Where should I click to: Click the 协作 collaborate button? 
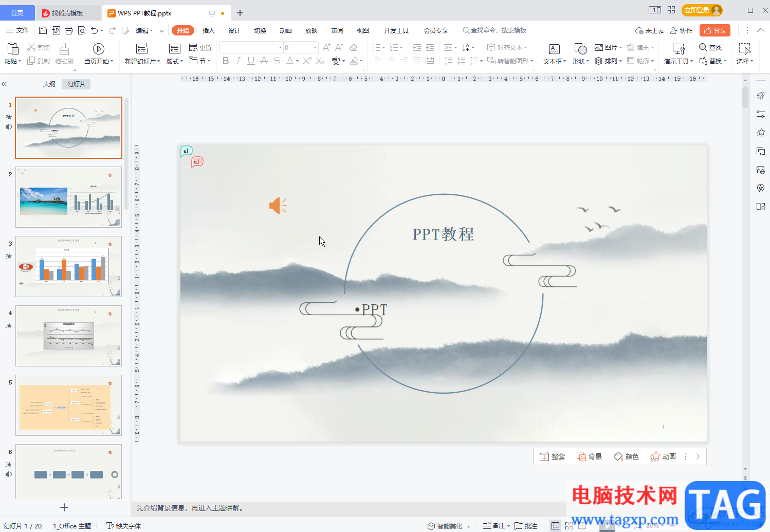tap(682, 30)
